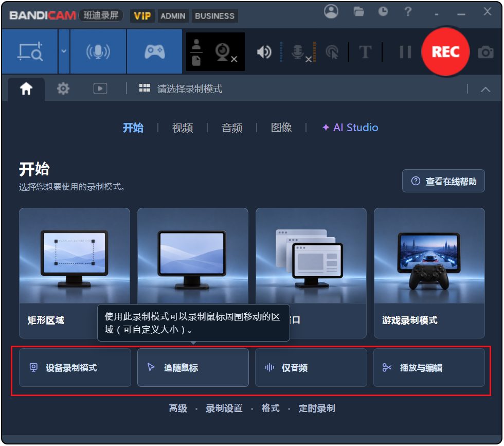Click the Bandicam logo

[x=42, y=15]
